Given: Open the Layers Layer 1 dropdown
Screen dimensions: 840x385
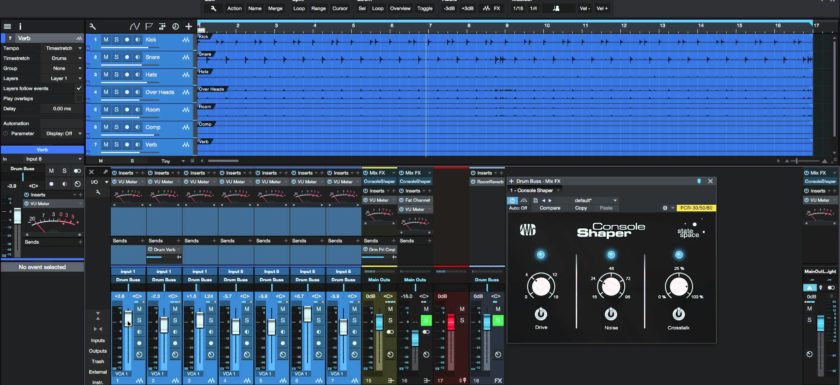Looking at the screenshot, I should pyautogui.click(x=63, y=79).
